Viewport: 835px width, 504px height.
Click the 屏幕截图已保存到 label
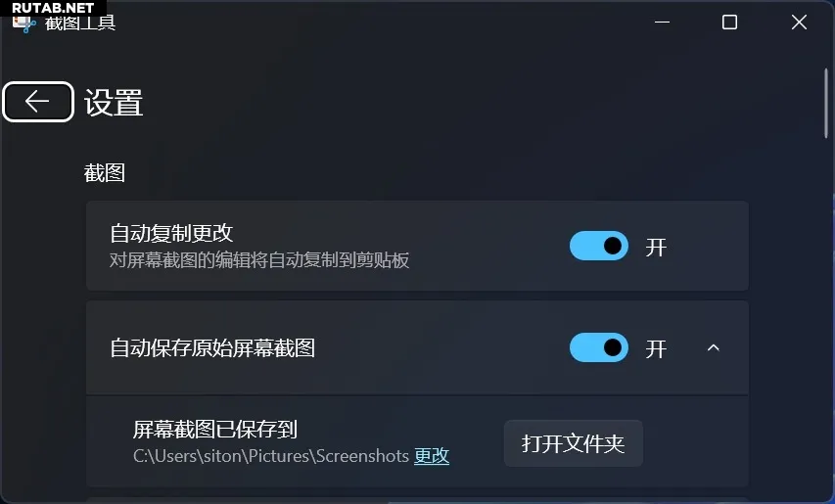coord(214,430)
